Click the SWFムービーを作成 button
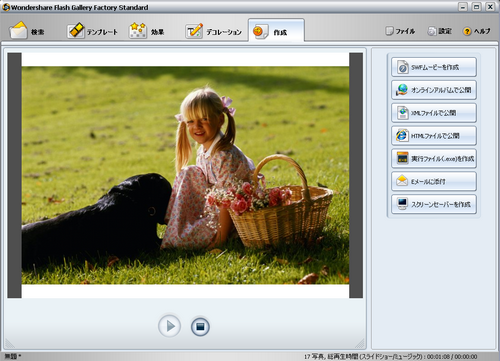This screenshot has height=361, width=500. tap(434, 67)
